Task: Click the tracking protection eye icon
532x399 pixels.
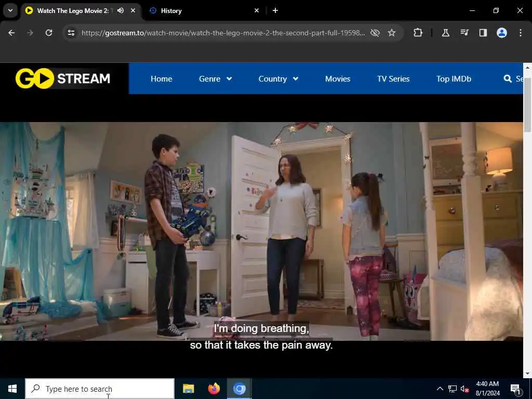Action: click(x=375, y=33)
